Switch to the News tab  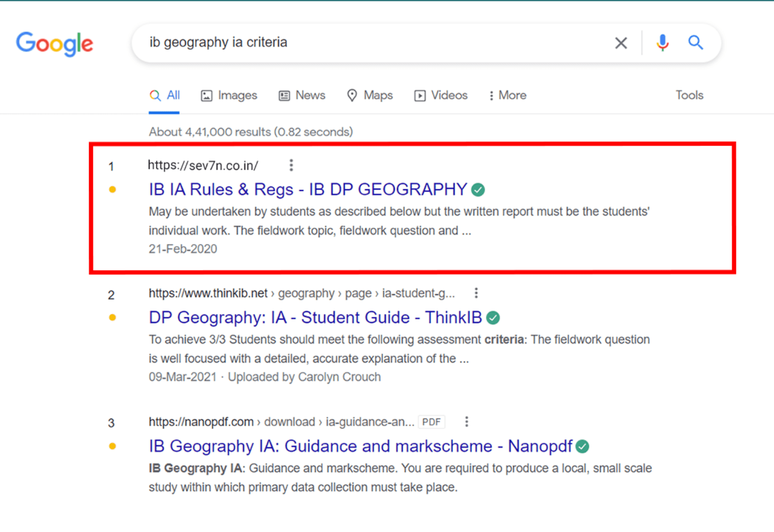(302, 95)
